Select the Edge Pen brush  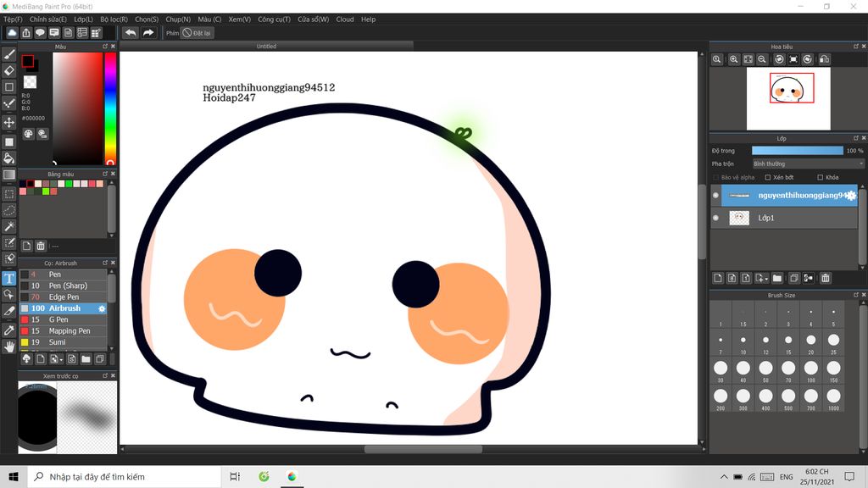[63, 297]
